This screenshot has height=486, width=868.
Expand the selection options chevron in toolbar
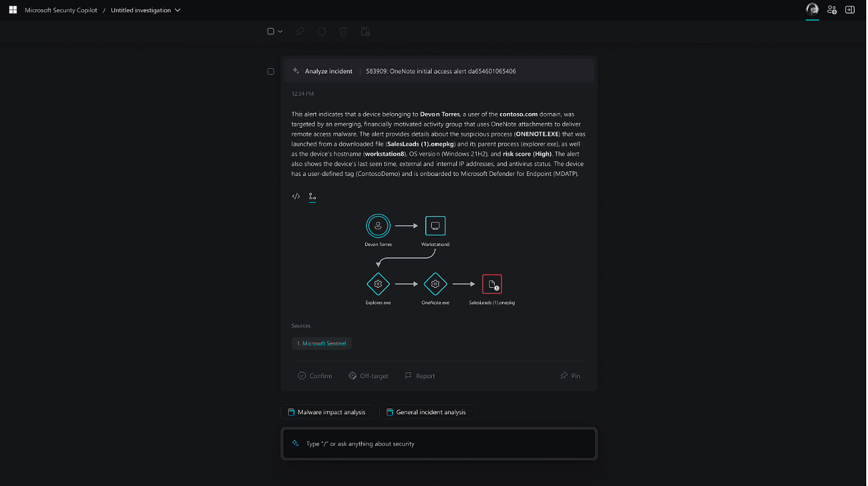coord(280,31)
